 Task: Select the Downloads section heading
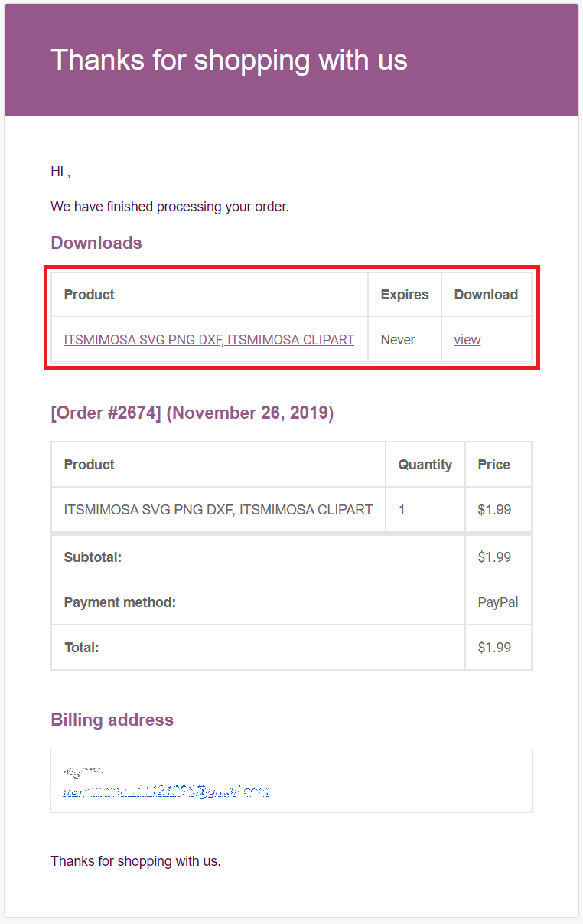96,243
